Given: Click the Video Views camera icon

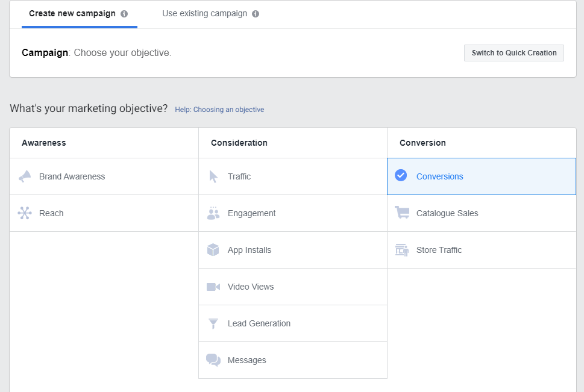Looking at the screenshot, I should click(x=213, y=287).
